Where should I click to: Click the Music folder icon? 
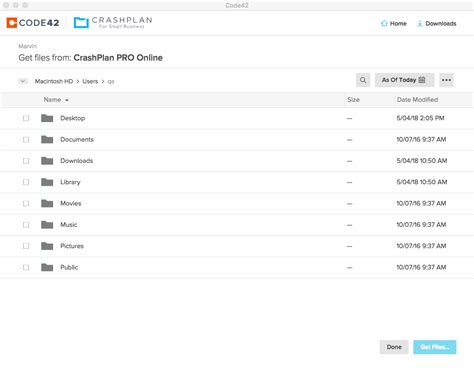[47, 225]
